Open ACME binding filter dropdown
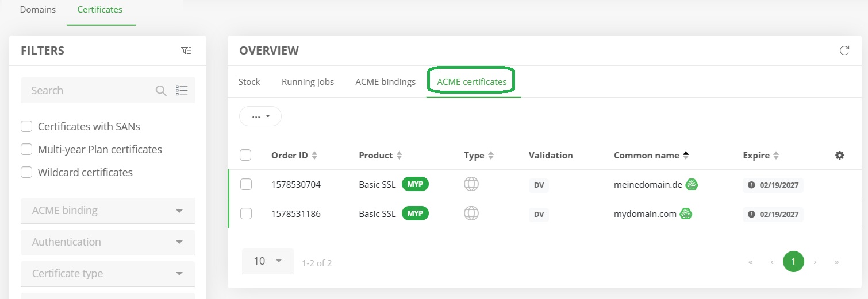Image resolution: width=868 pixels, height=299 pixels. click(x=107, y=211)
